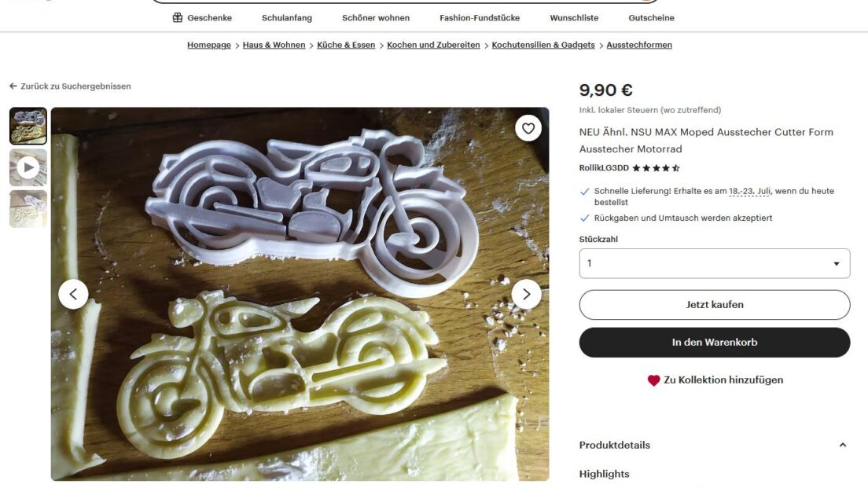Click the back arrow to Suchergebnissen

tap(13, 86)
